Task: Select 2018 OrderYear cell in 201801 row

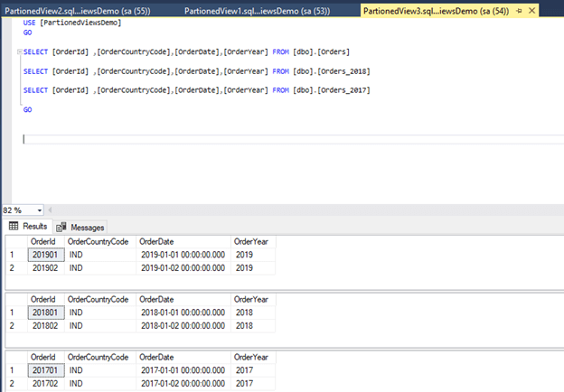Action: 253,313
